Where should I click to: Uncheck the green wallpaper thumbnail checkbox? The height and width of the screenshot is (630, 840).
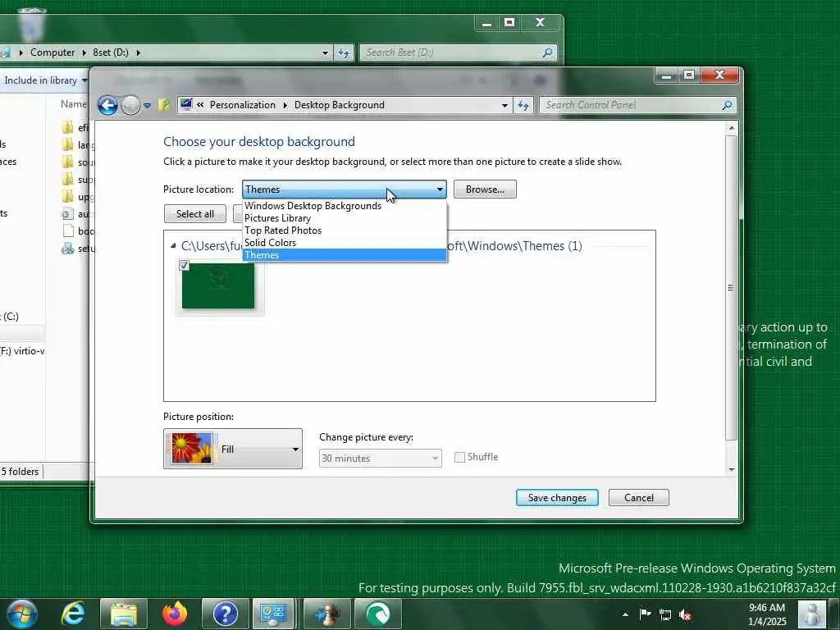pos(185,265)
